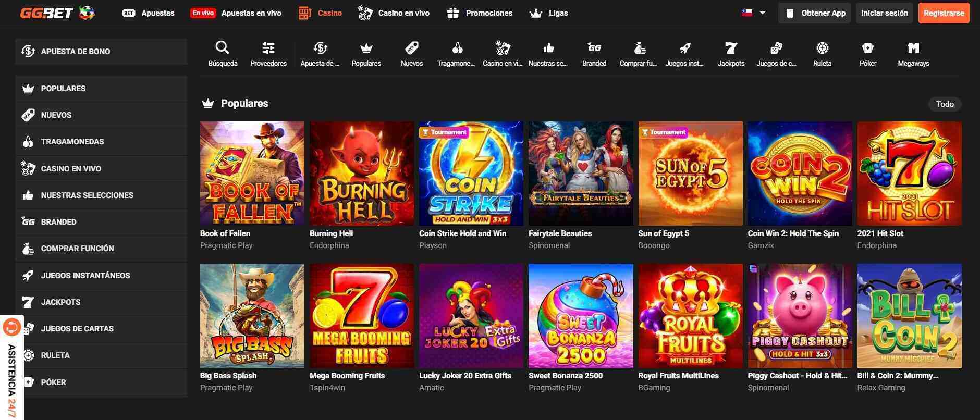
Task: Open the Bill & Coin 2 thumbnail
Action: coord(910,316)
